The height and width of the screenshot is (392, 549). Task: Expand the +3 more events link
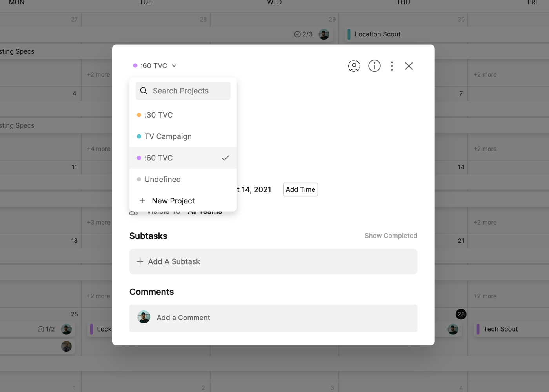click(x=98, y=222)
